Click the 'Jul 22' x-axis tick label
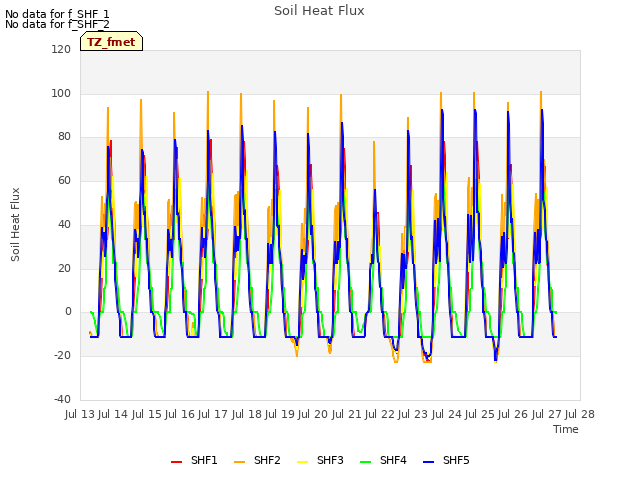The width and height of the screenshot is (640, 480). tap(380, 414)
